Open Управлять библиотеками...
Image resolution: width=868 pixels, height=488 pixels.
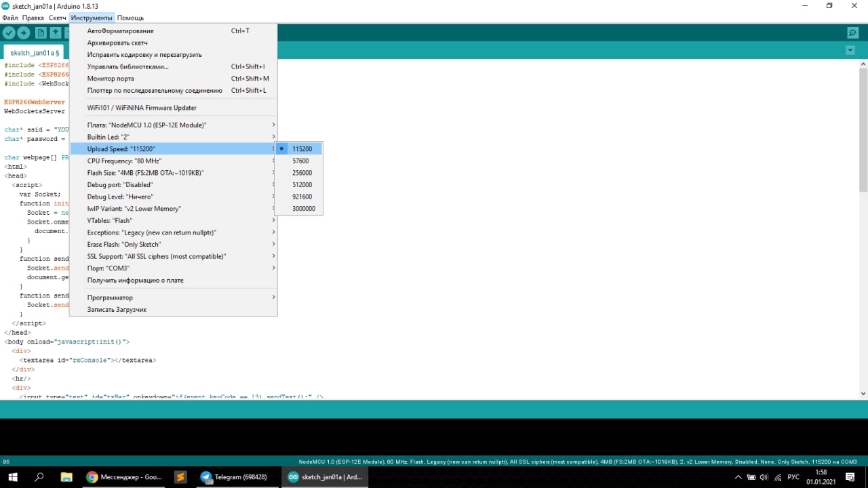[174, 66]
